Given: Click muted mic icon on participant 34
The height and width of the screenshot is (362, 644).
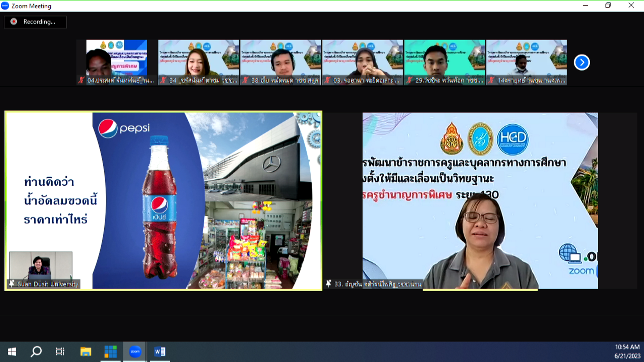Looking at the screenshot, I should pyautogui.click(x=163, y=80).
